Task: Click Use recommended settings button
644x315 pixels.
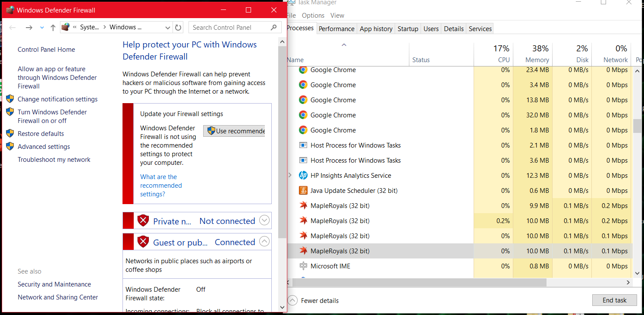Action: (234, 131)
